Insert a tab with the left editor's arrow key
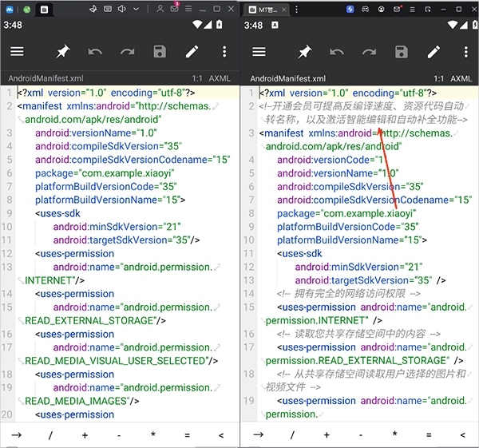479x448 pixels. point(17,434)
